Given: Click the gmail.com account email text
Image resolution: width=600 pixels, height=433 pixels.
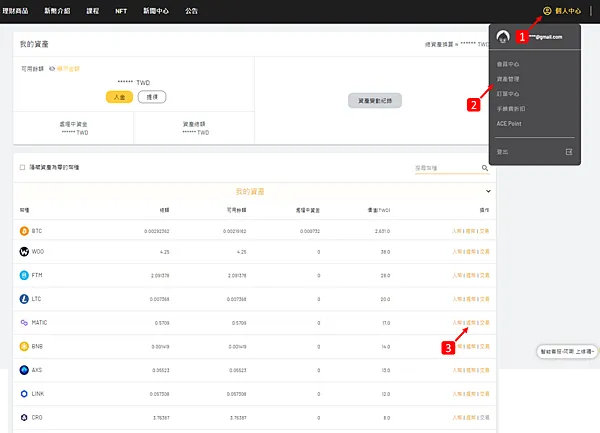Looking at the screenshot, I should tap(546, 37).
